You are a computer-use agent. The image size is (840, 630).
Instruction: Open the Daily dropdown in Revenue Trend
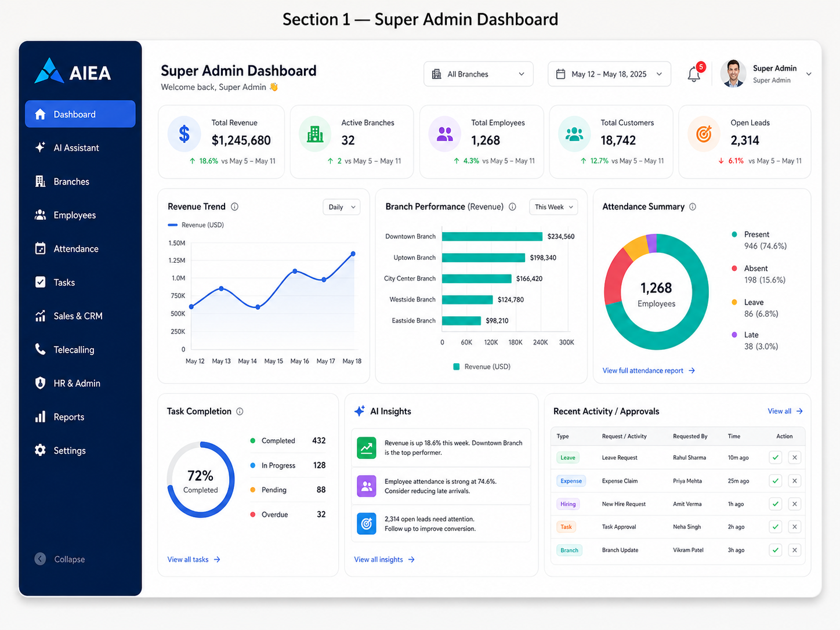click(x=342, y=207)
